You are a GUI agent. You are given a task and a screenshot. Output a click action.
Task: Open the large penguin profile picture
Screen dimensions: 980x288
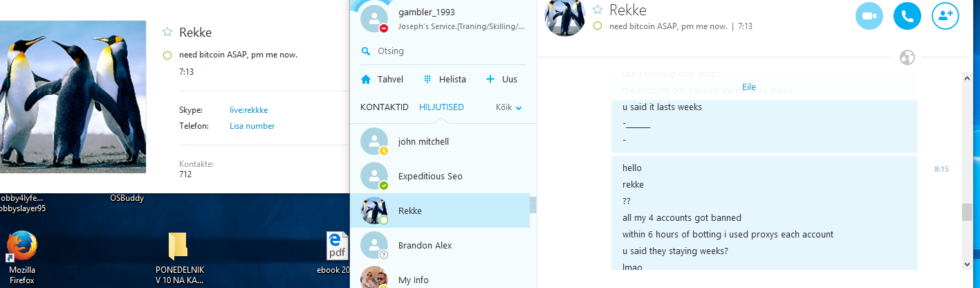point(73,96)
